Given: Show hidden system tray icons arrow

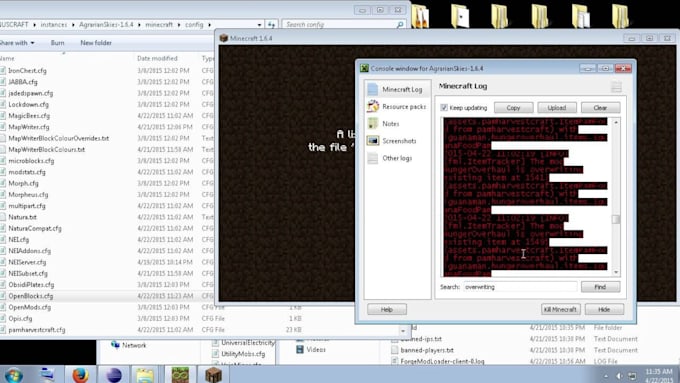Looking at the screenshot, I should tap(606, 376).
